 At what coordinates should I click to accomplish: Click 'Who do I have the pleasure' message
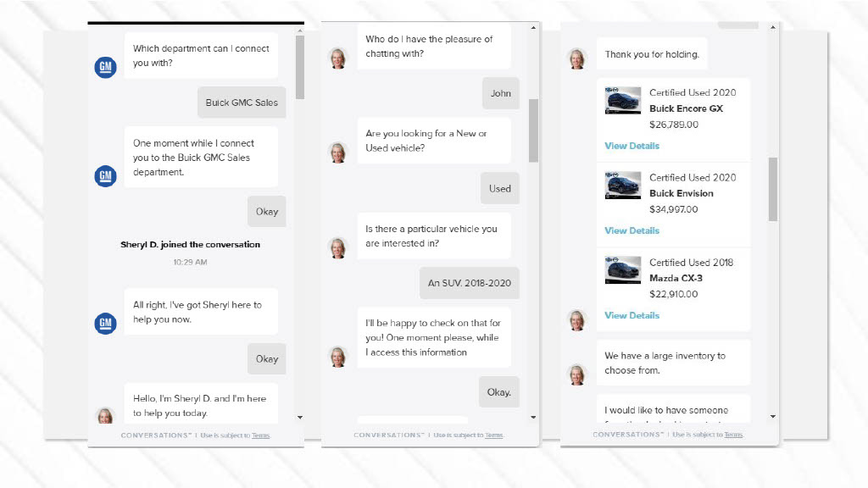[434, 46]
